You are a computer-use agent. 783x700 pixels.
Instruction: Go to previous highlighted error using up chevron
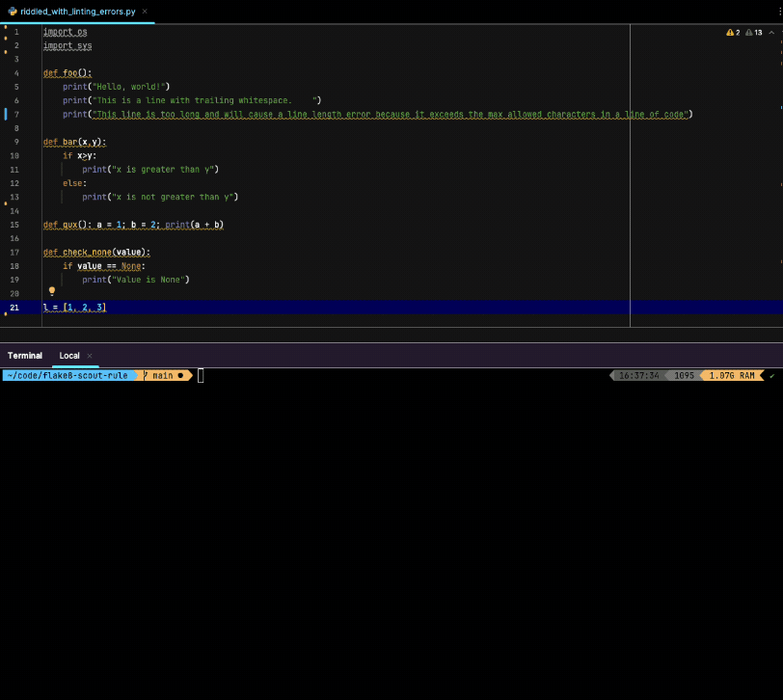[771, 33]
